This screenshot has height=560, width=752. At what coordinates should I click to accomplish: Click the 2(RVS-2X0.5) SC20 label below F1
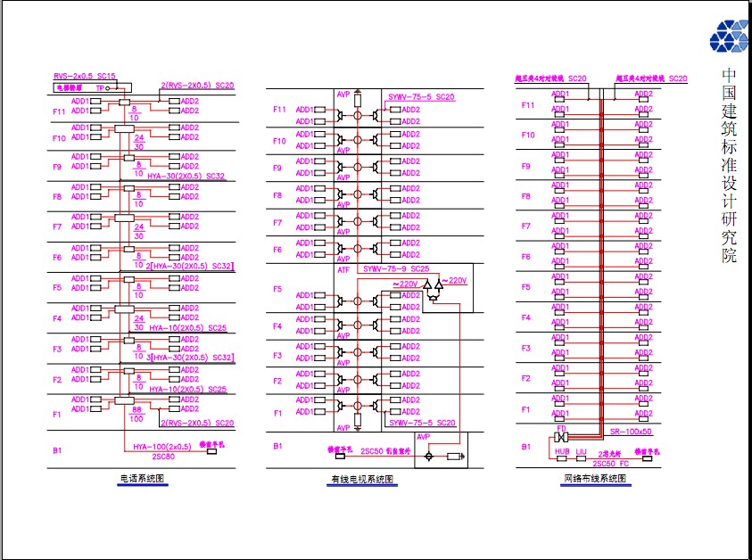pyautogui.click(x=197, y=423)
